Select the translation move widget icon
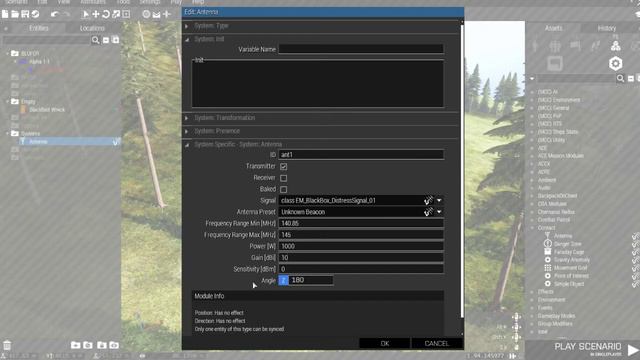Image resolution: width=640 pixels, height=360 pixels. pyautogui.click(x=96, y=14)
